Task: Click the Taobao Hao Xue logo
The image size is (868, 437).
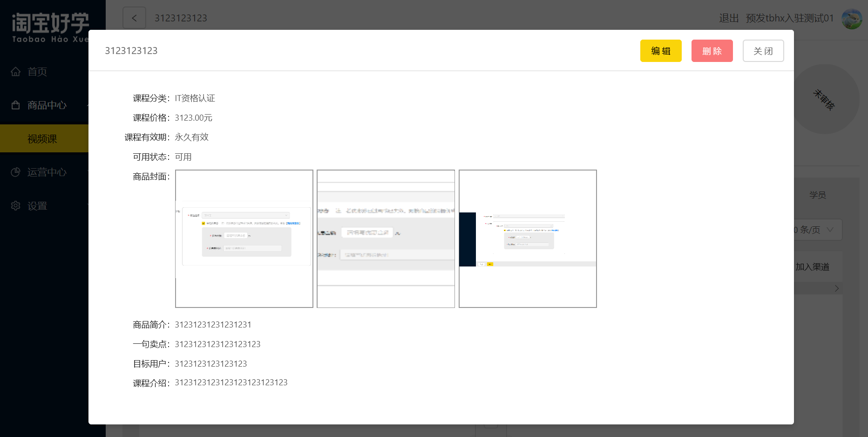Action: (x=50, y=27)
